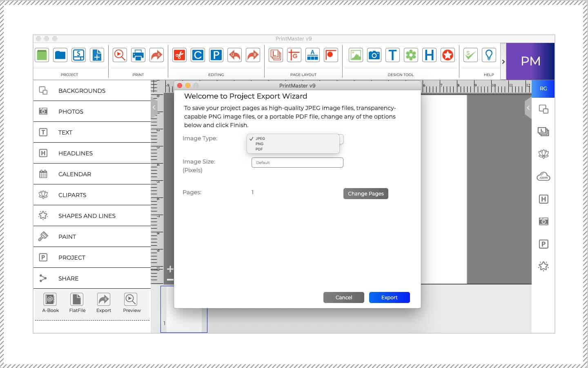Click the blue C copy icon
Image resolution: width=588 pixels, height=368 pixels.
tap(198, 55)
